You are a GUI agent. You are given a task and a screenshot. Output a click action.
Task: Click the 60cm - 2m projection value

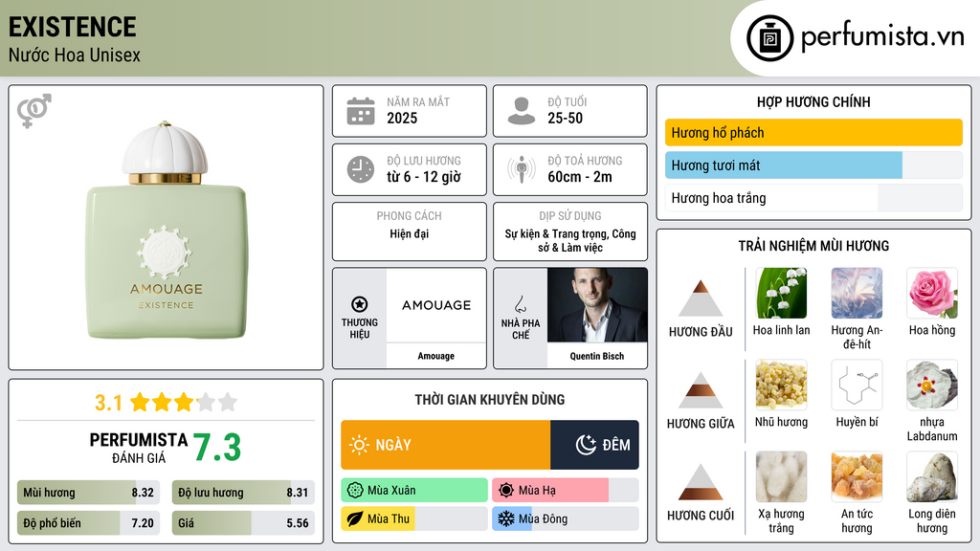[580, 177]
